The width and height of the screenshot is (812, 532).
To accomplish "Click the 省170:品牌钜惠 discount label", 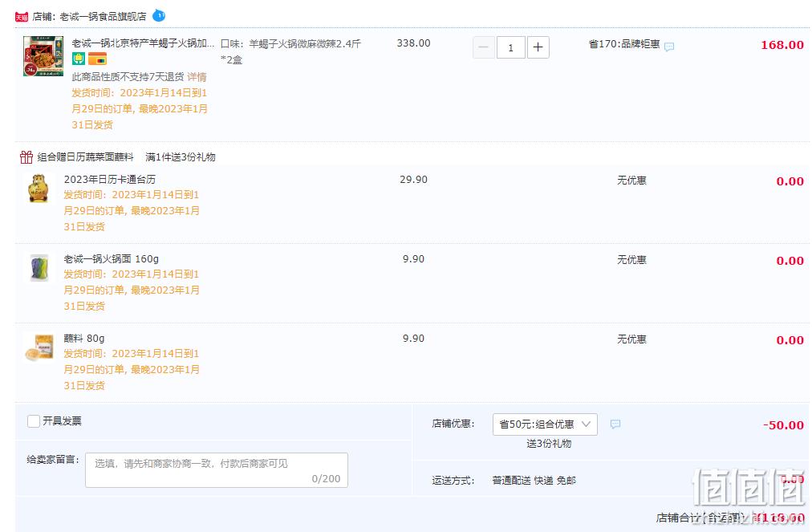I will click(624, 44).
